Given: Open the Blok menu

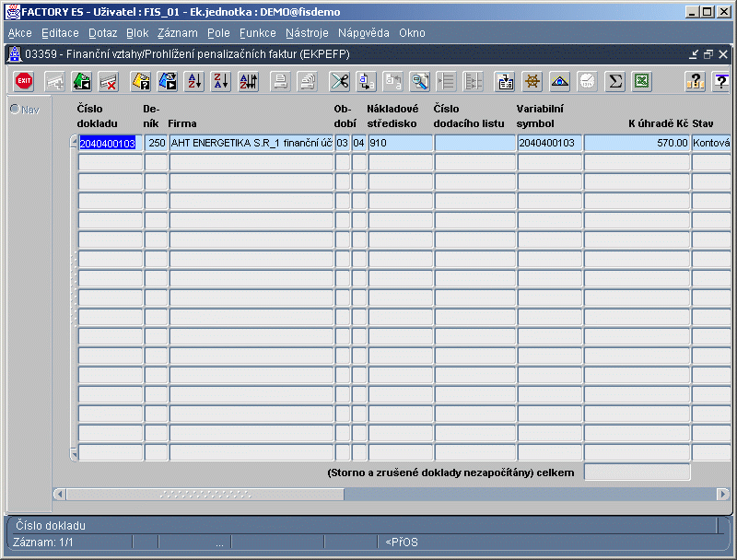Looking at the screenshot, I should click(x=137, y=33).
